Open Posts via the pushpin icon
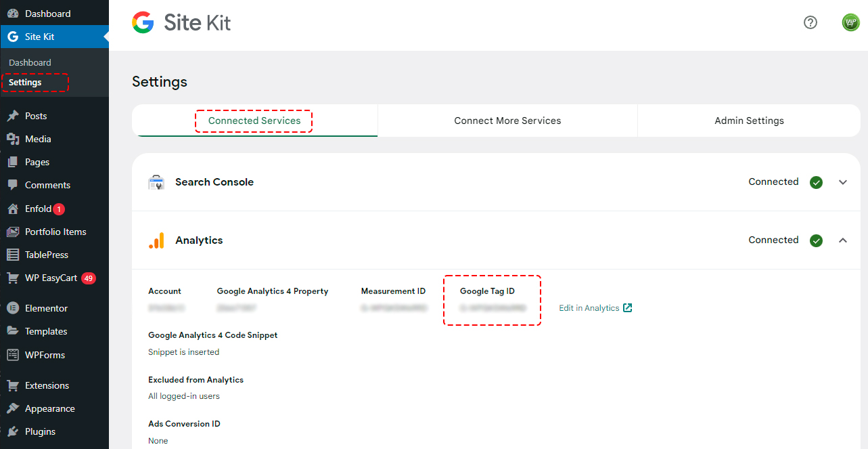Image resolution: width=868 pixels, height=449 pixels. tap(13, 116)
